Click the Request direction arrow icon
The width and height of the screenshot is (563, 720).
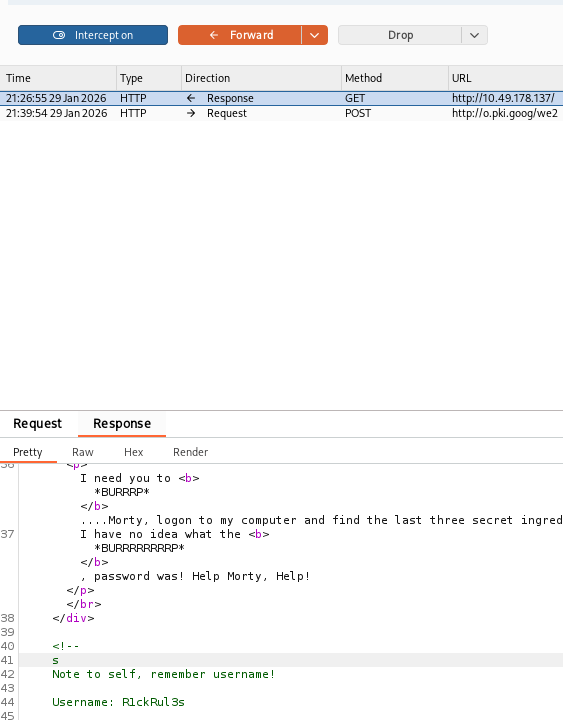point(191,113)
